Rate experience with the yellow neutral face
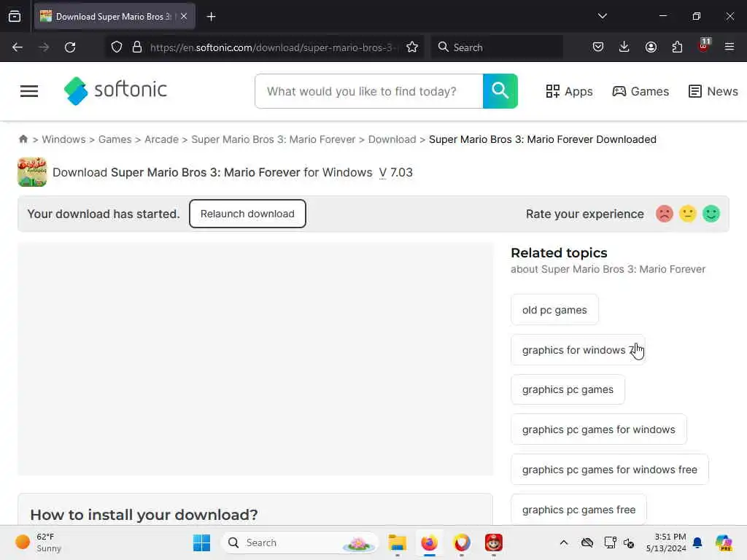Image resolution: width=747 pixels, height=560 pixels. 687,214
